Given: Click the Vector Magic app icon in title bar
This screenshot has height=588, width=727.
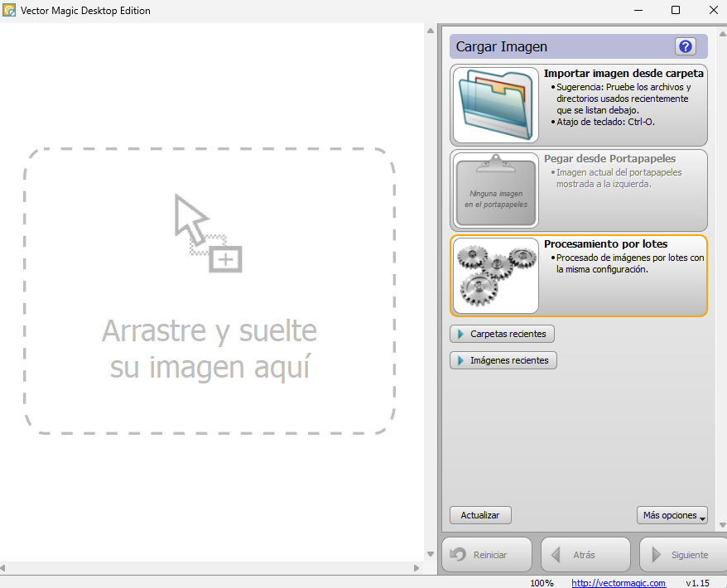Looking at the screenshot, I should point(9,10).
